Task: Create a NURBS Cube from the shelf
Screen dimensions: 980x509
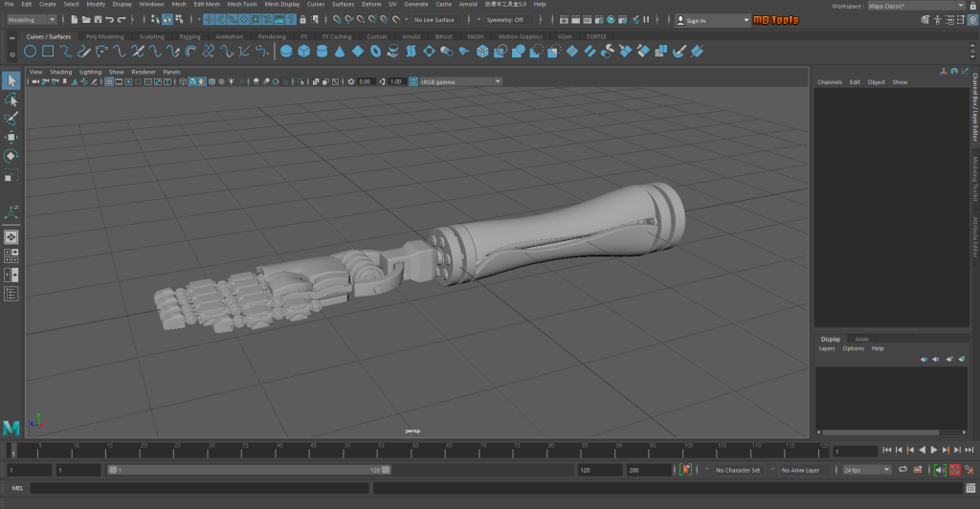Action: click(303, 52)
